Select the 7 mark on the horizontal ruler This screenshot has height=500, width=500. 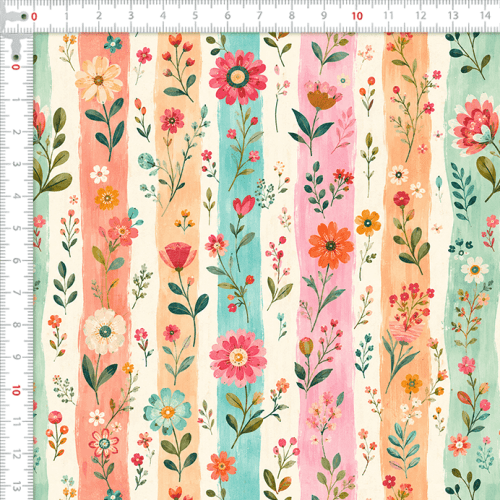coord(259,16)
